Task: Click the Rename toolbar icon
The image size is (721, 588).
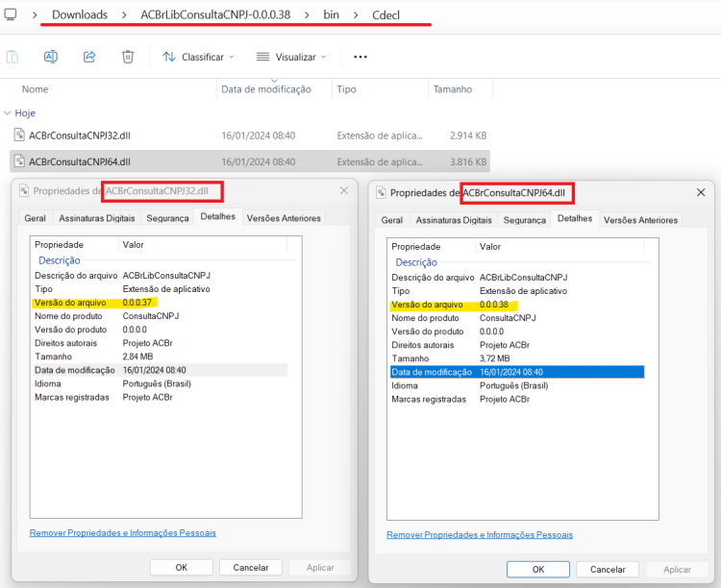Action: [51, 57]
